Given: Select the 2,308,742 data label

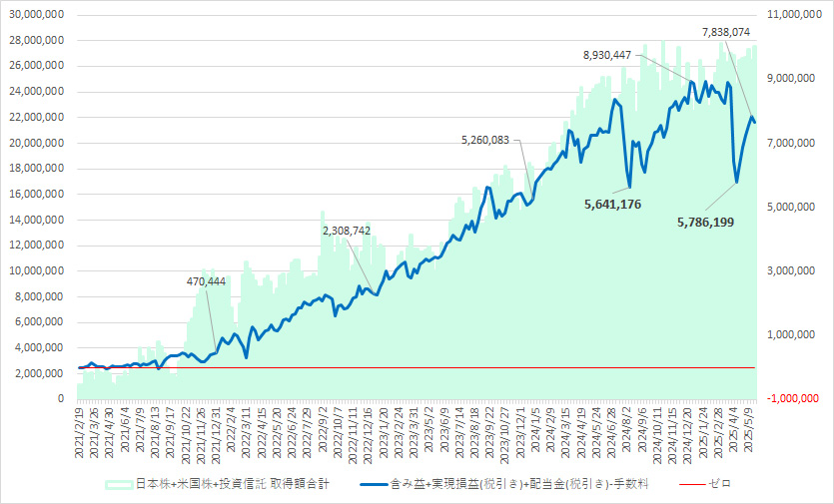Looking at the screenshot, I should 347,230.
